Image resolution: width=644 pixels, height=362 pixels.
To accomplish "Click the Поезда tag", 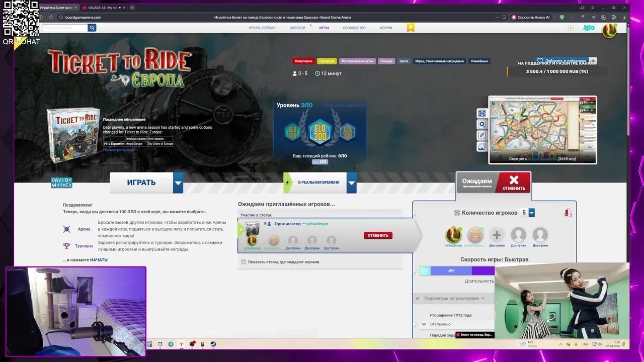I will [386, 61].
